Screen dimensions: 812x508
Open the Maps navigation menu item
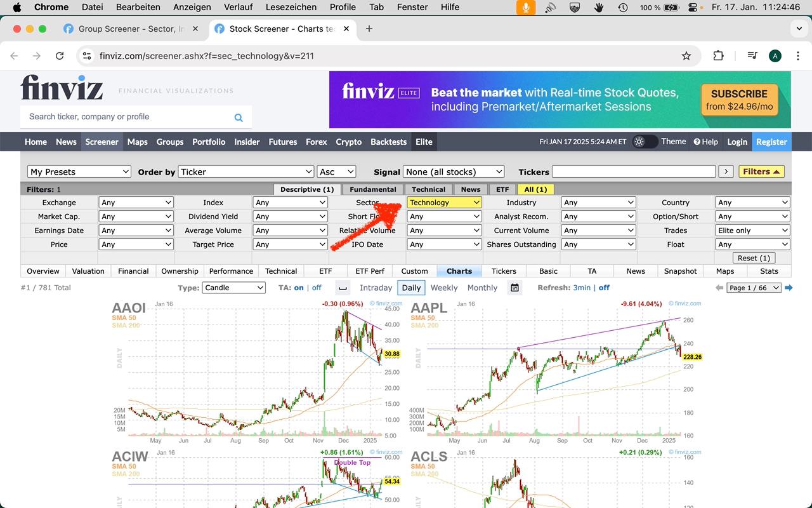137,142
